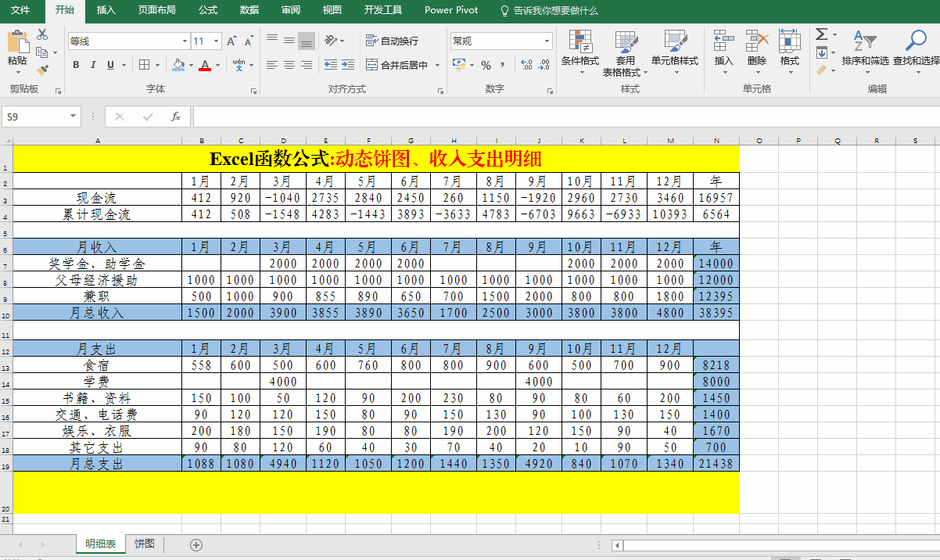This screenshot has width=940, height=560.
Task: Click the yellow fill color bucket
Action: pyautogui.click(x=178, y=65)
